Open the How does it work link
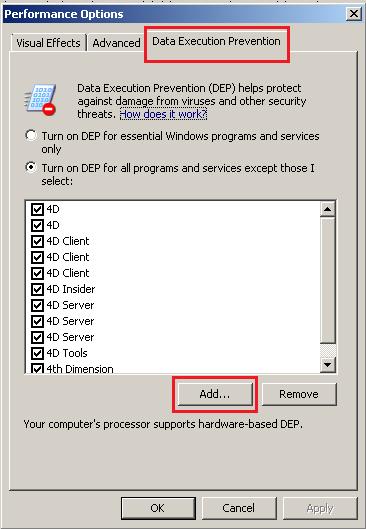 click(x=163, y=114)
